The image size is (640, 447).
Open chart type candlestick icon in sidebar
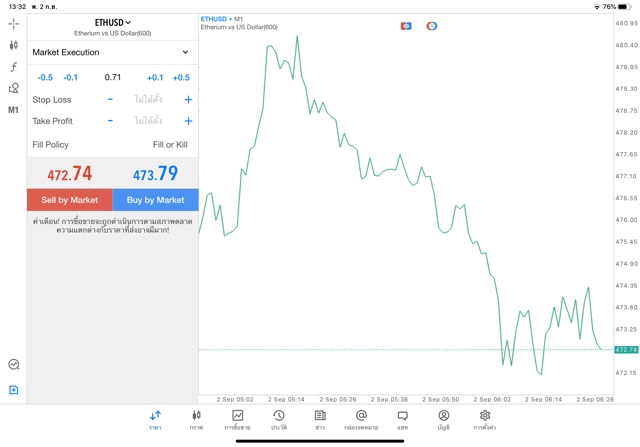tap(13, 45)
